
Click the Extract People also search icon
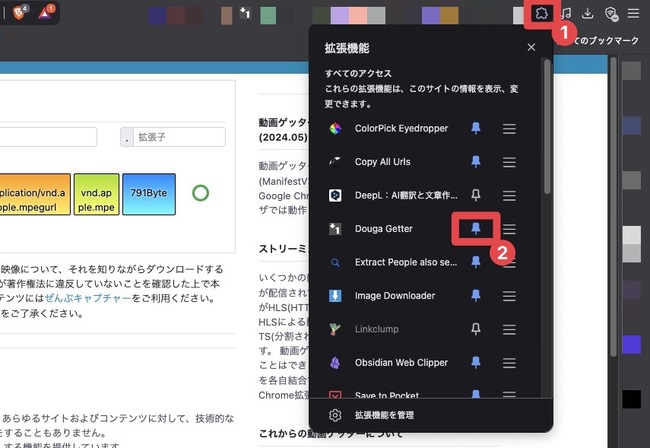click(335, 262)
